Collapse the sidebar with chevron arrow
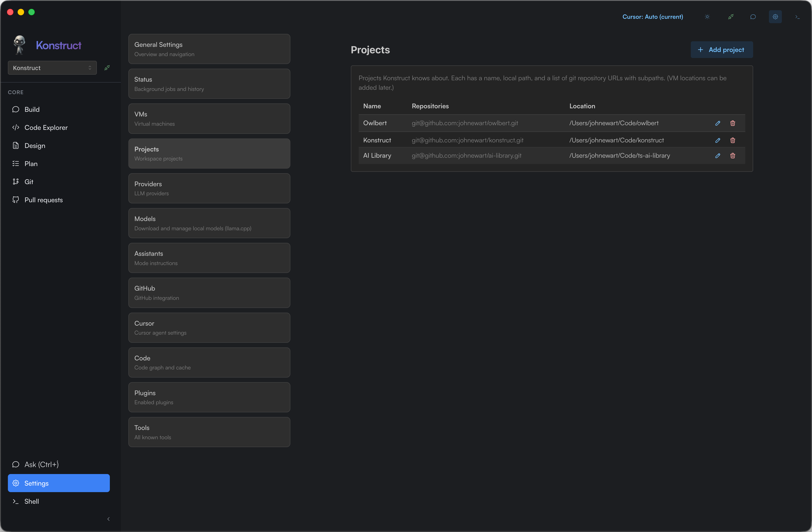Viewport: 812px width, 532px height. click(x=108, y=519)
